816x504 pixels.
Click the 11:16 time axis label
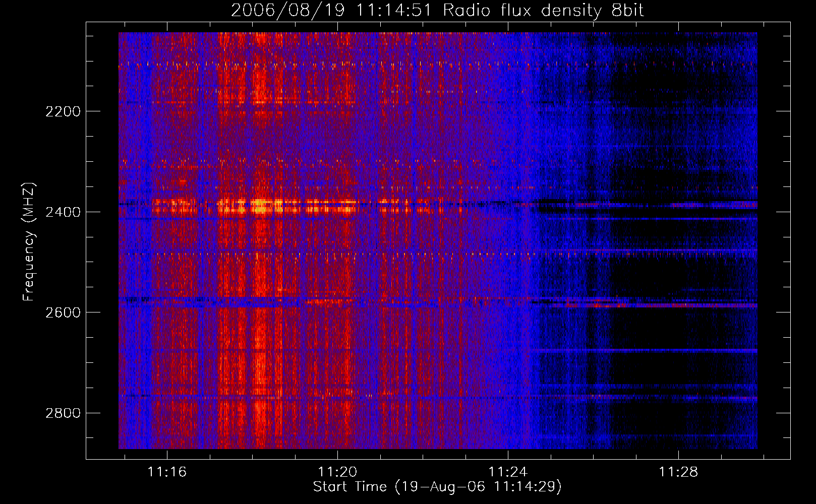pos(167,472)
